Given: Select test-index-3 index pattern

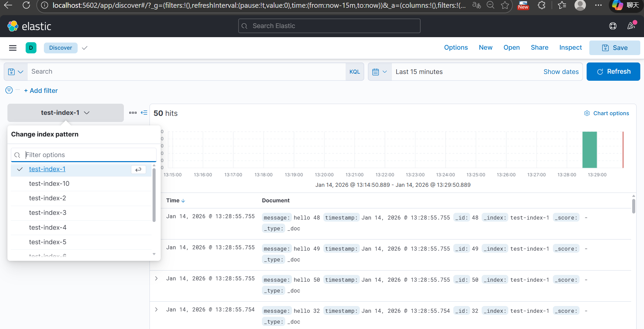Looking at the screenshot, I should click(x=81, y=213).
